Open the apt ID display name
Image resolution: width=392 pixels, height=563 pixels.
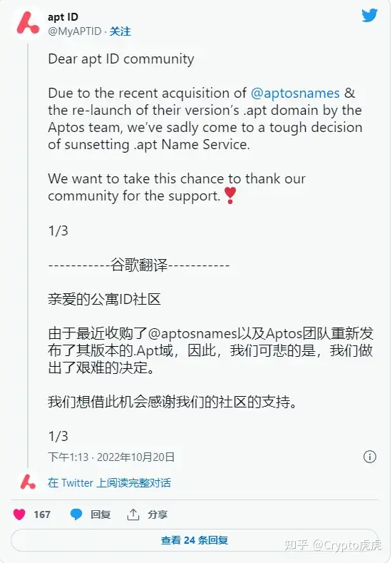pyautogui.click(x=63, y=17)
